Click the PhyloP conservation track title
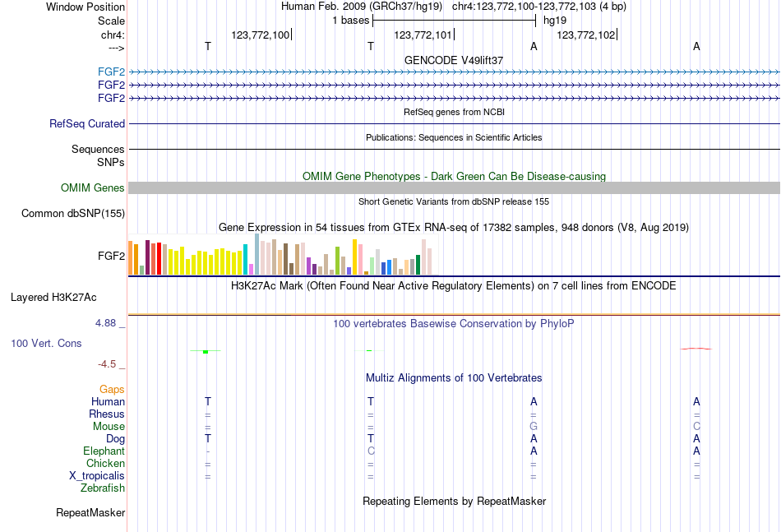The image size is (781, 532). tap(454, 324)
